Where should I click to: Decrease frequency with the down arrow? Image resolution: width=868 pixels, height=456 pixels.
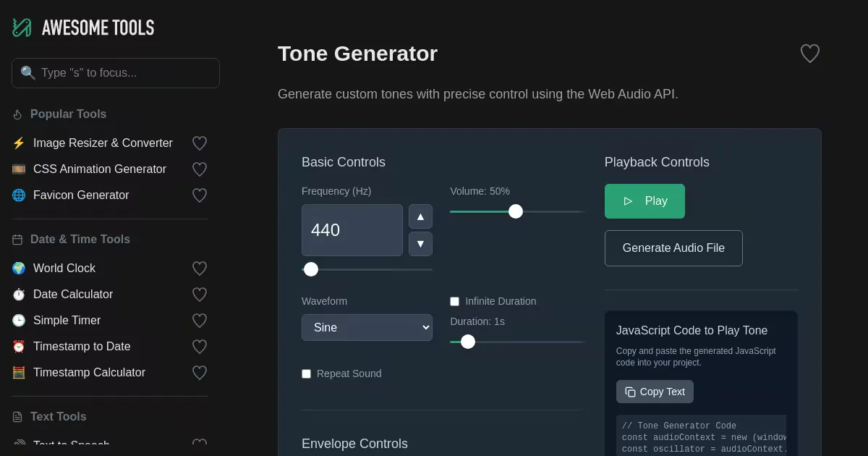(x=420, y=244)
